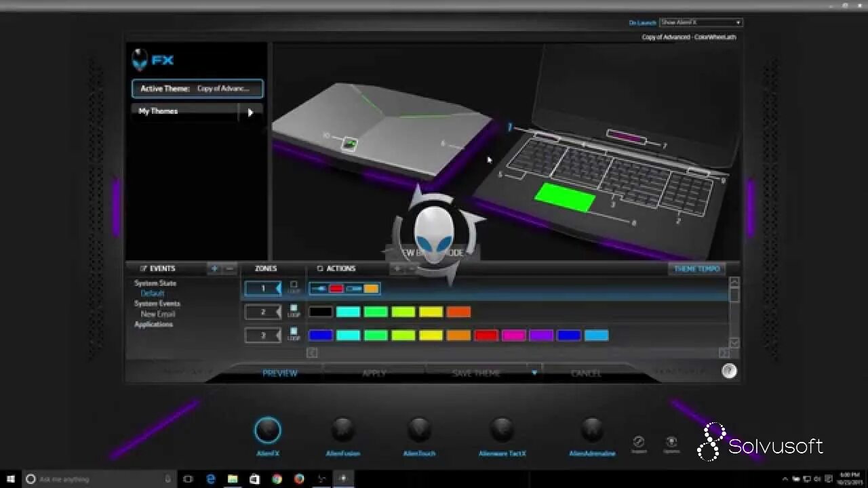
Task: Click the Save Theme button
Action: [x=476, y=373]
